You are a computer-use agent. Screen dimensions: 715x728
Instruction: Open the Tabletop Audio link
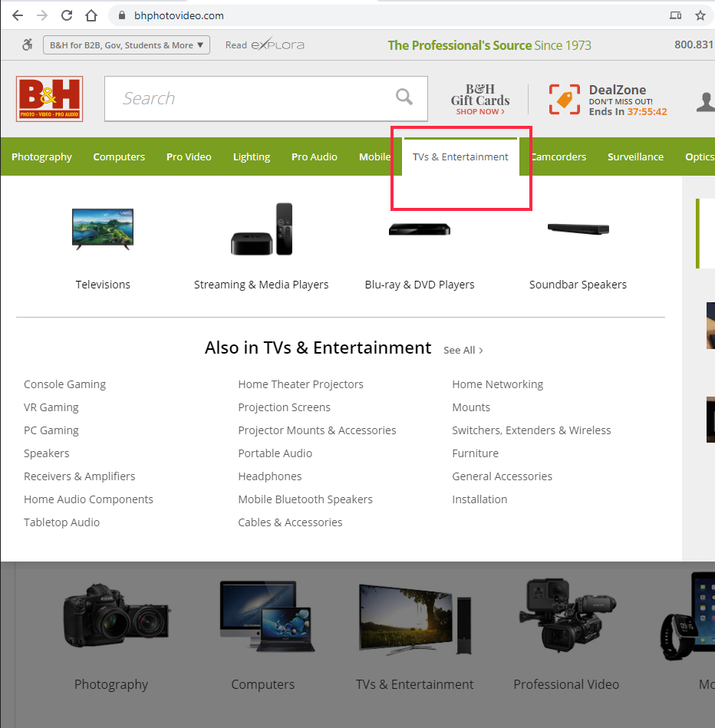point(61,522)
